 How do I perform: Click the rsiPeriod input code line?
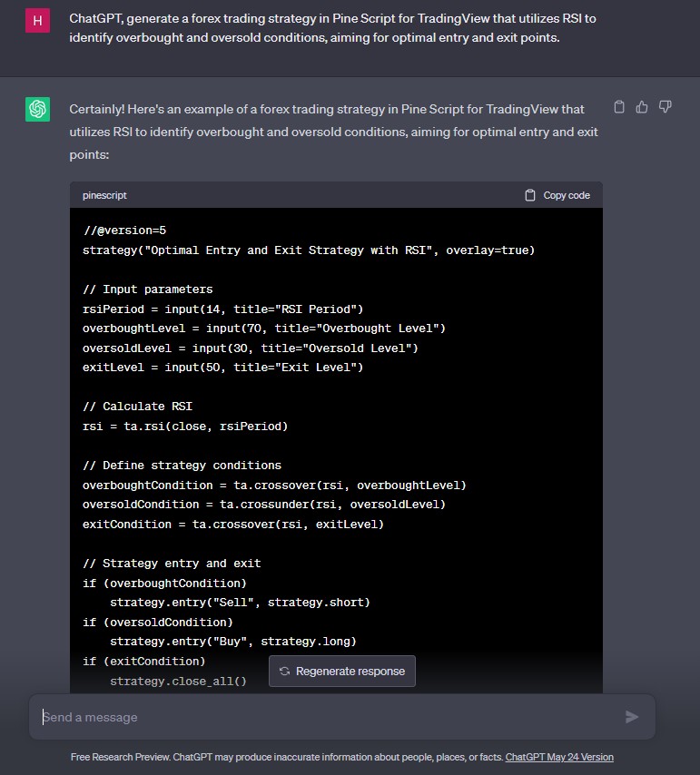(222, 309)
